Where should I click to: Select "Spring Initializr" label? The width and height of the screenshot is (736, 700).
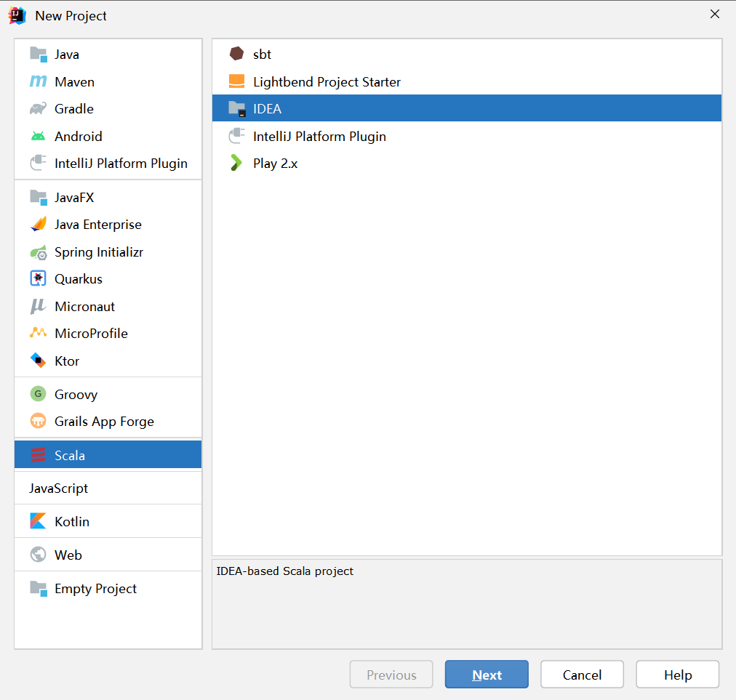tap(99, 252)
